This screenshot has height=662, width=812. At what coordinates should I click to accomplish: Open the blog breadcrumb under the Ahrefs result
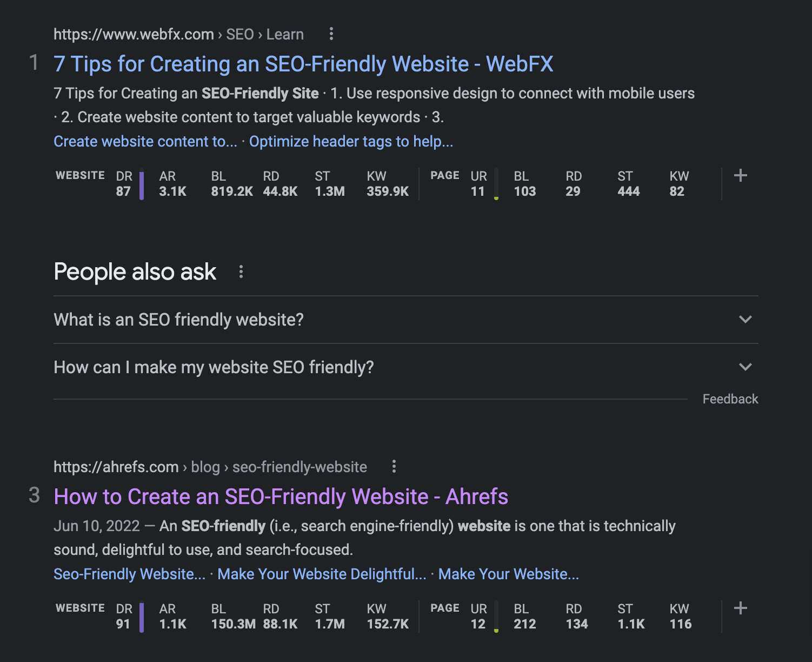click(x=205, y=466)
